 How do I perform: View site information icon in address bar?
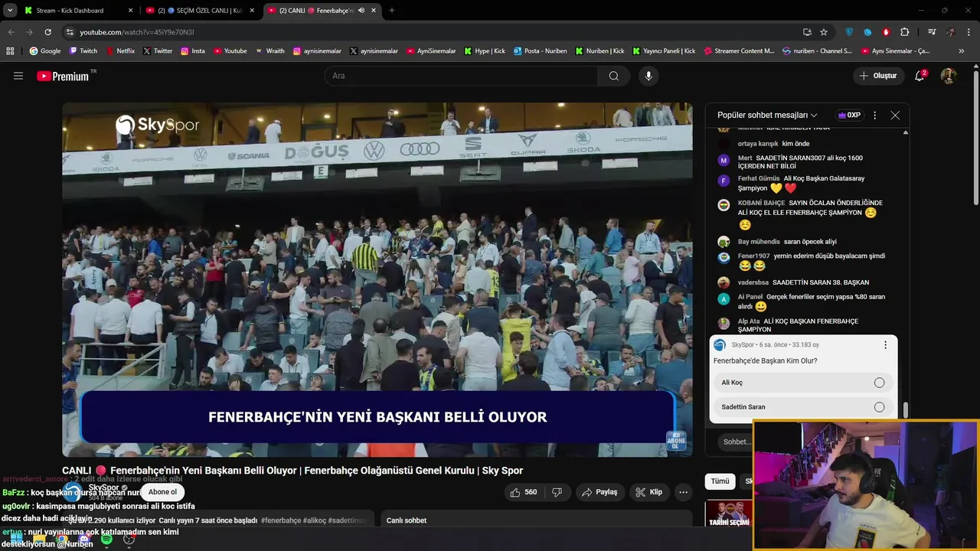[x=70, y=32]
